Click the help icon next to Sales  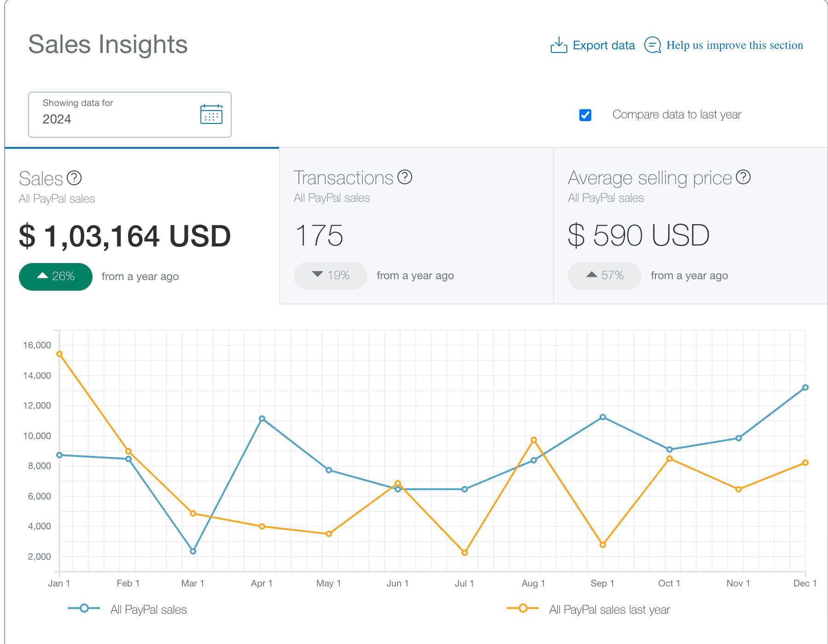coord(75,178)
